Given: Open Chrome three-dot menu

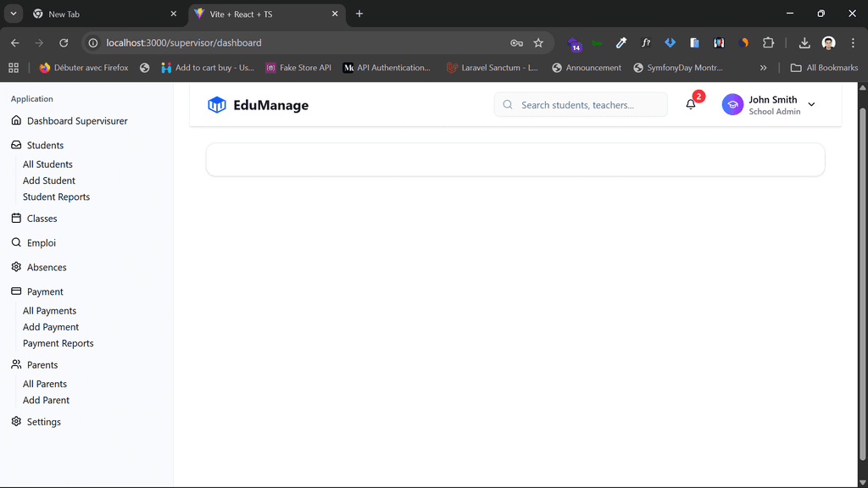Looking at the screenshot, I should tap(853, 42).
